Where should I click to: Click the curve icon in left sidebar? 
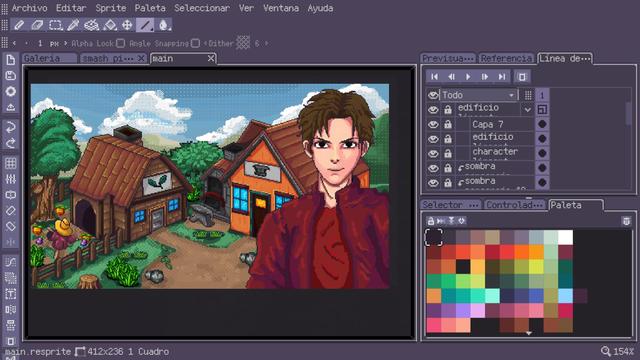point(11,262)
